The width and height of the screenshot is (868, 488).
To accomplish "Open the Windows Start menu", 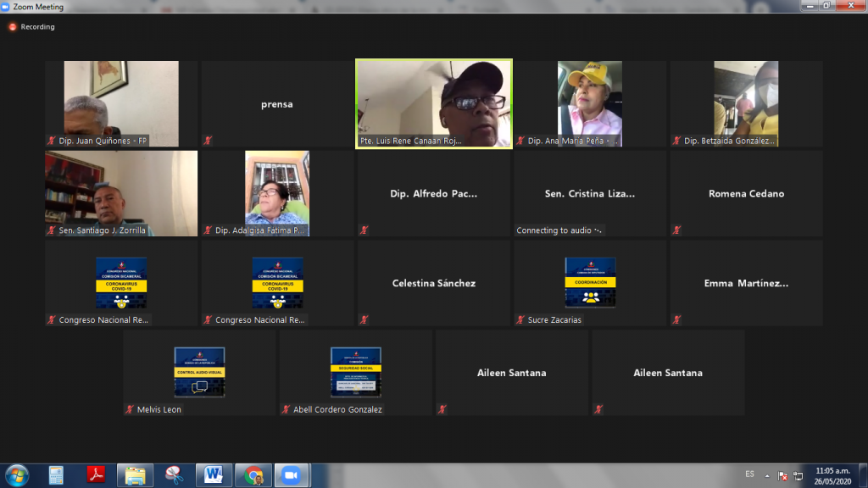I will [17, 475].
